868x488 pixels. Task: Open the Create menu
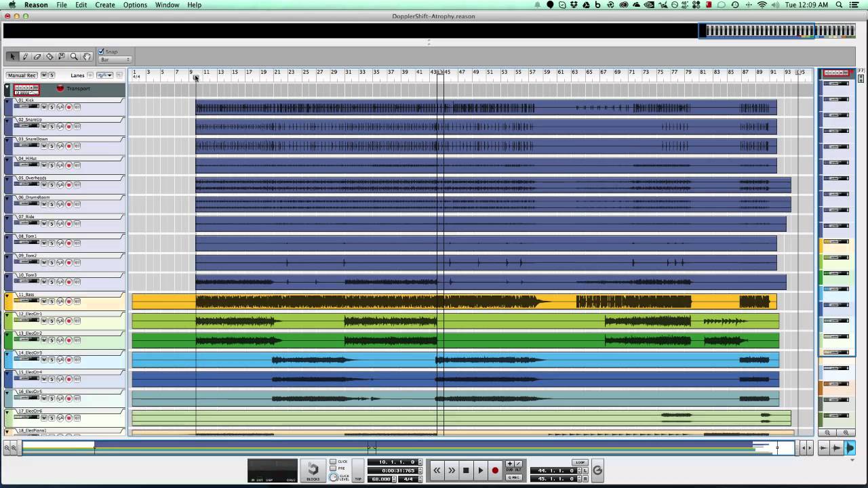104,5
